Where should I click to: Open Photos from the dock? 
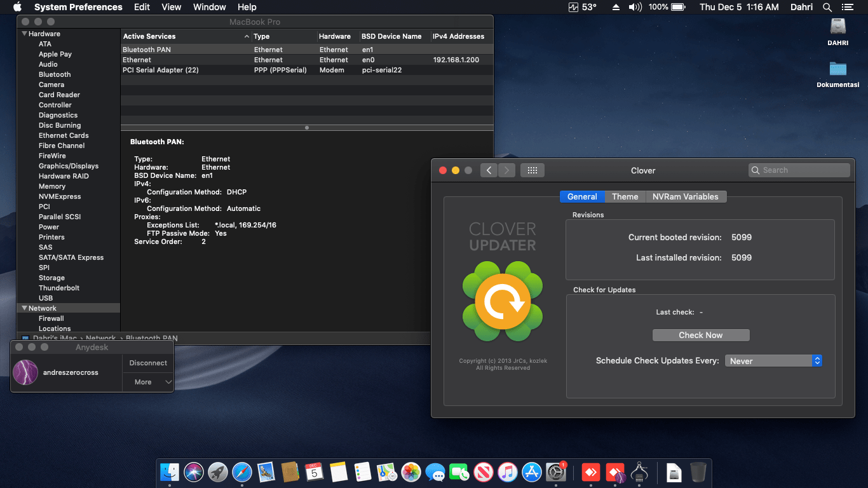pos(411,472)
